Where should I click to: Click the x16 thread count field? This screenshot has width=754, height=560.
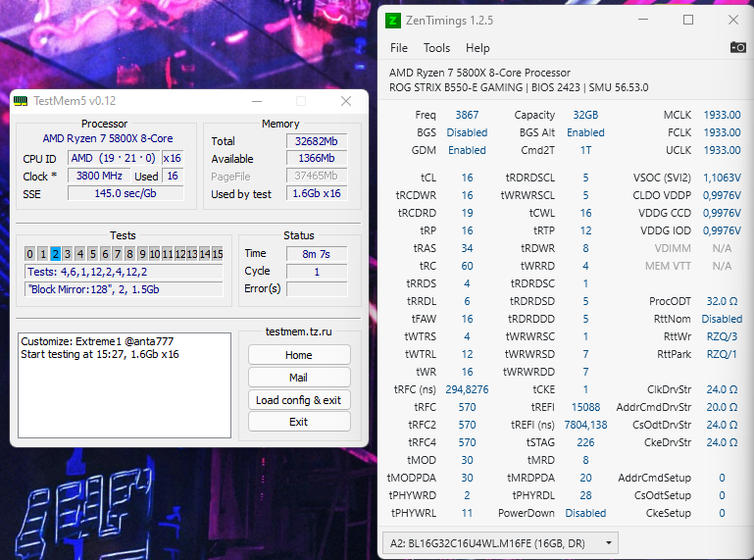tap(173, 158)
